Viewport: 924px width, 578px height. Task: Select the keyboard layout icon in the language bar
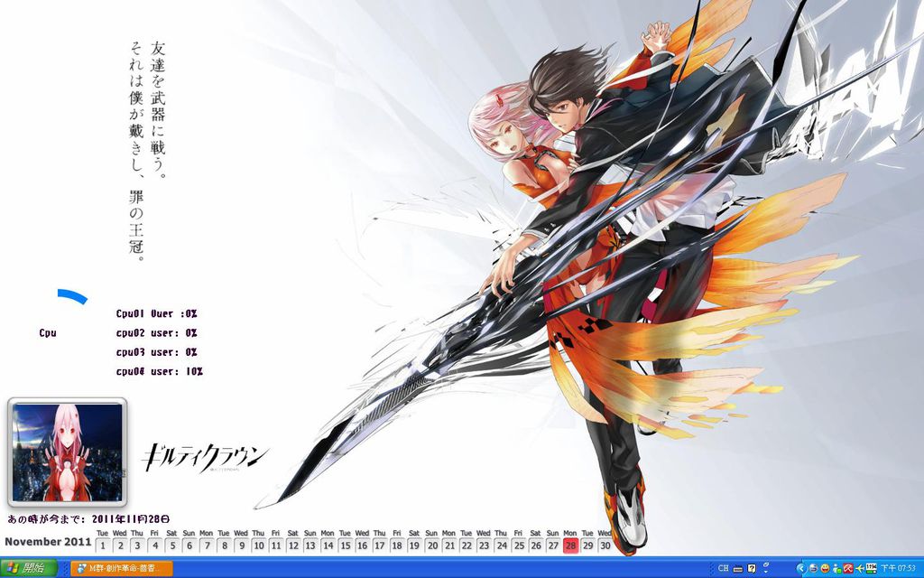(x=738, y=570)
